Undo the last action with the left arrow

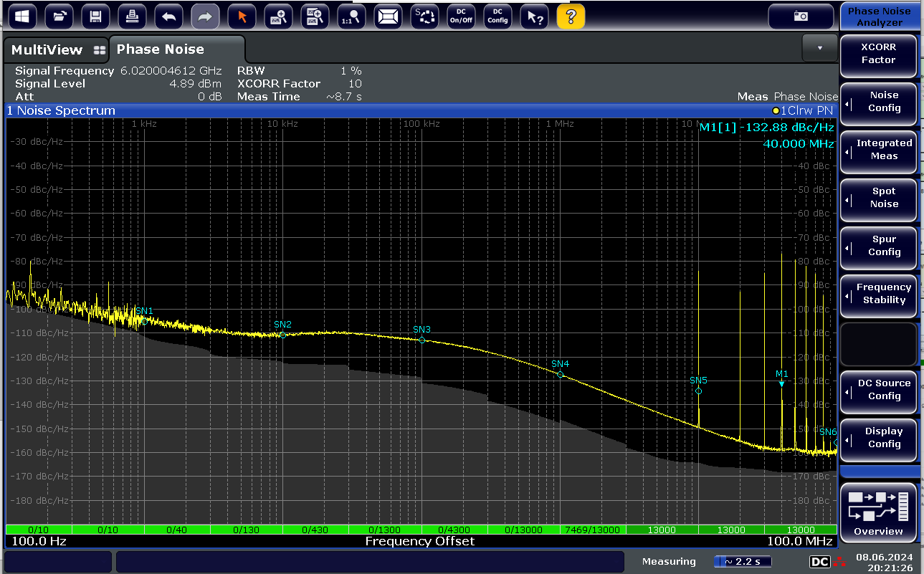pyautogui.click(x=168, y=16)
